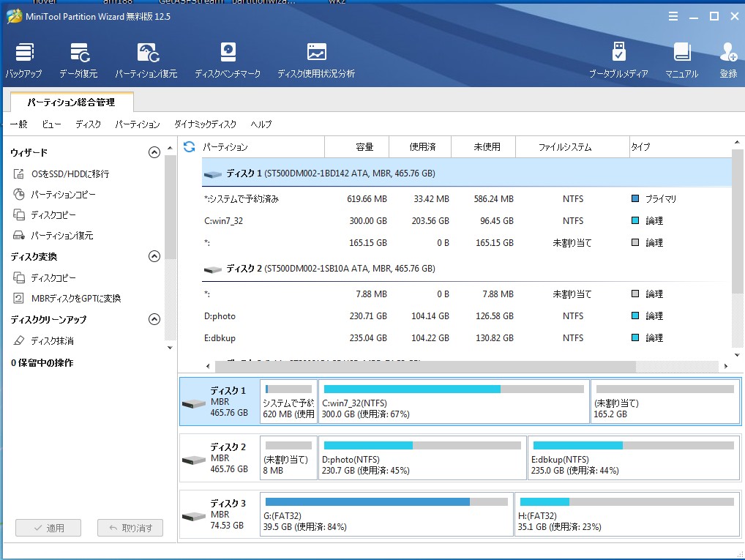Select システムで予約済み partition row
Image resolution: width=745 pixels, height=560 pixels.
pyautogui.click(x=467, y=198)
